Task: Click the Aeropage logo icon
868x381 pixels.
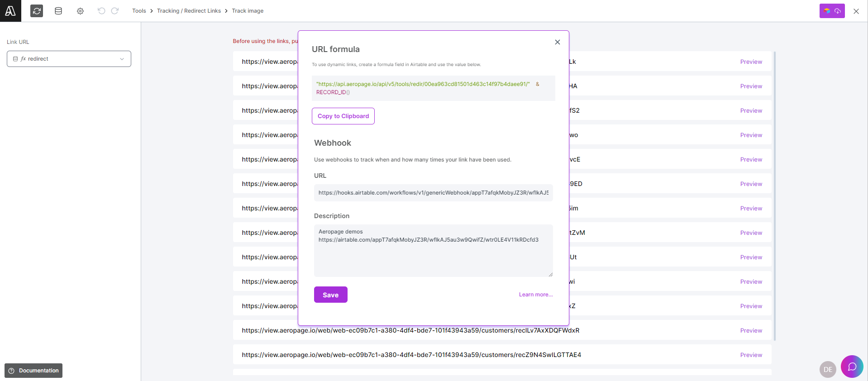Action: 10,11
